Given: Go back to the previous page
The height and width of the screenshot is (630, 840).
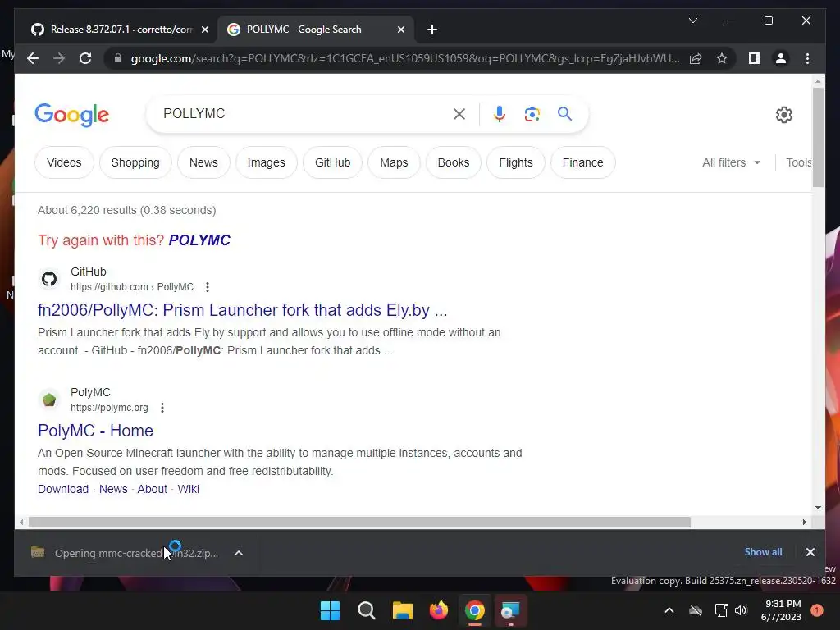Looking at the screenshot, I should click(x=33, y=58).
